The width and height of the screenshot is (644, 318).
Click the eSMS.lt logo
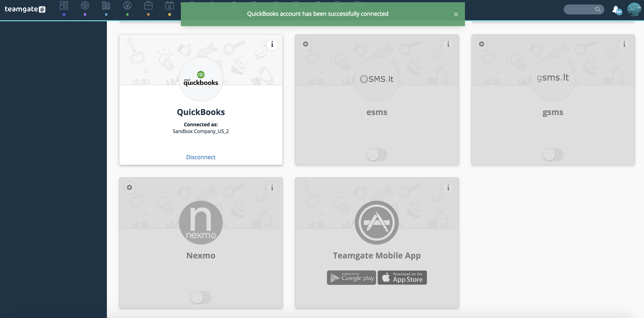[x=377, y=79]
